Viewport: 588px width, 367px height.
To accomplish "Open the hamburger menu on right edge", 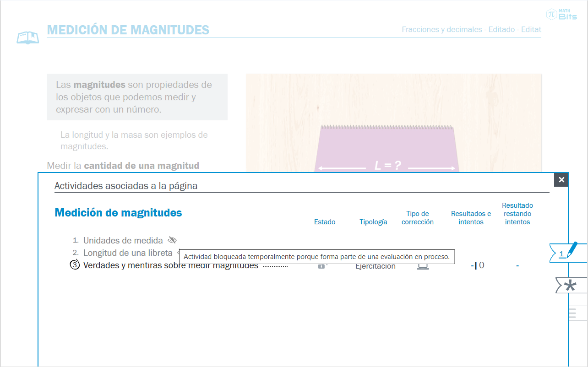I will tap(572, 313).
